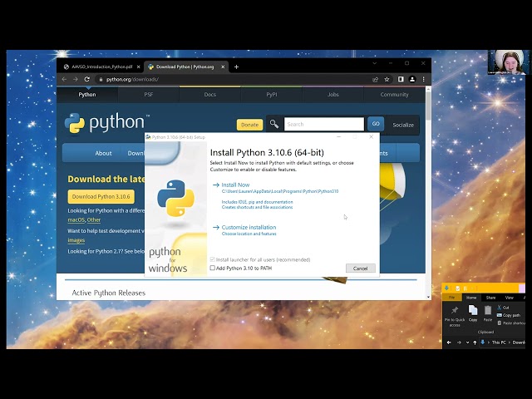Open the images link
Screen dimensions: 532x399
click(76, 240)
